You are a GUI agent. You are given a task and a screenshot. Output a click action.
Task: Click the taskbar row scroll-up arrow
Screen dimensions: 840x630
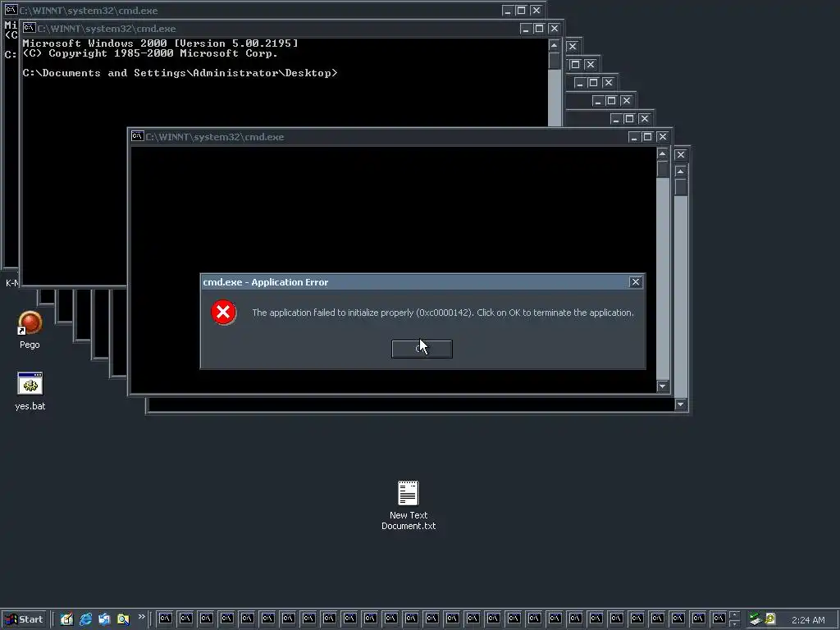pyautogui.click(x=734, y=614)
